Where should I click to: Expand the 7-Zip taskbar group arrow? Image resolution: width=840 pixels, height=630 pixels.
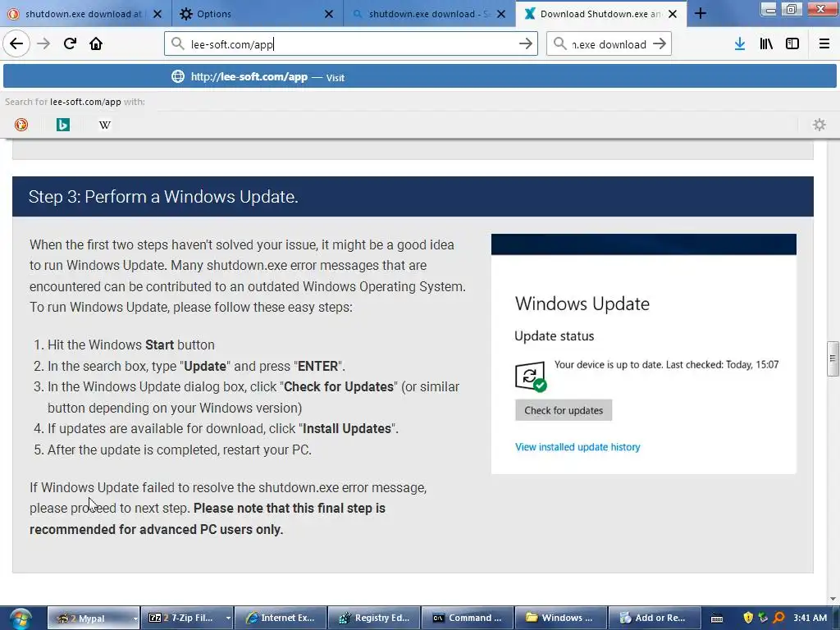click(x=229, y=619)
